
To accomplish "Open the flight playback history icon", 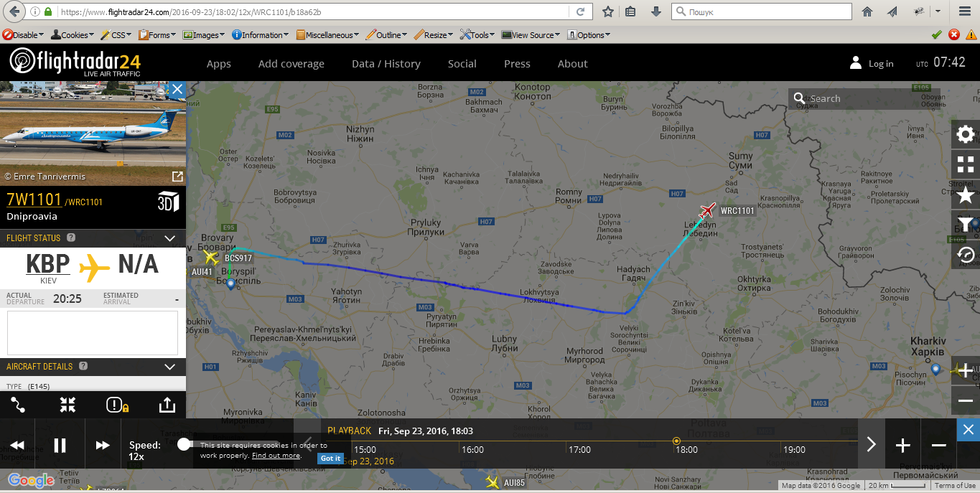I will pos(966,255).
